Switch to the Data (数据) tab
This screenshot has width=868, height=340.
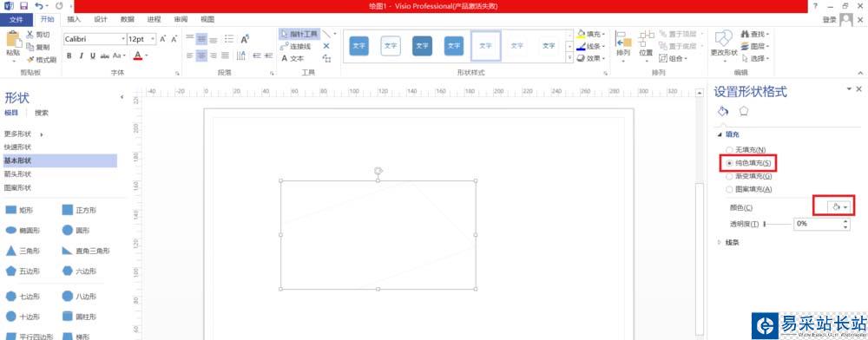coord(128,19)
